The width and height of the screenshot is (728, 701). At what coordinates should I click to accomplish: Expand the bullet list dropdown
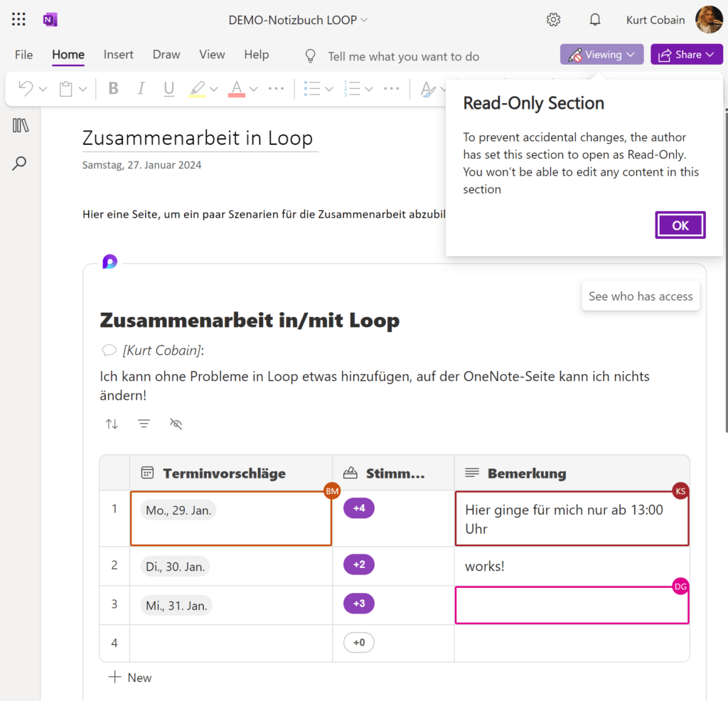[x=329, y=89]
